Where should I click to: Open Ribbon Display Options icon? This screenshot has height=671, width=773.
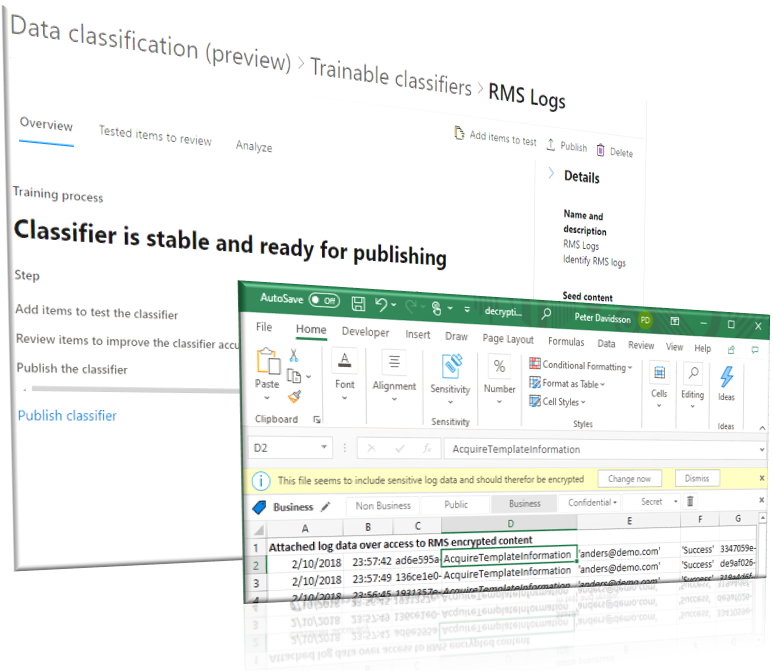[675, 321]
